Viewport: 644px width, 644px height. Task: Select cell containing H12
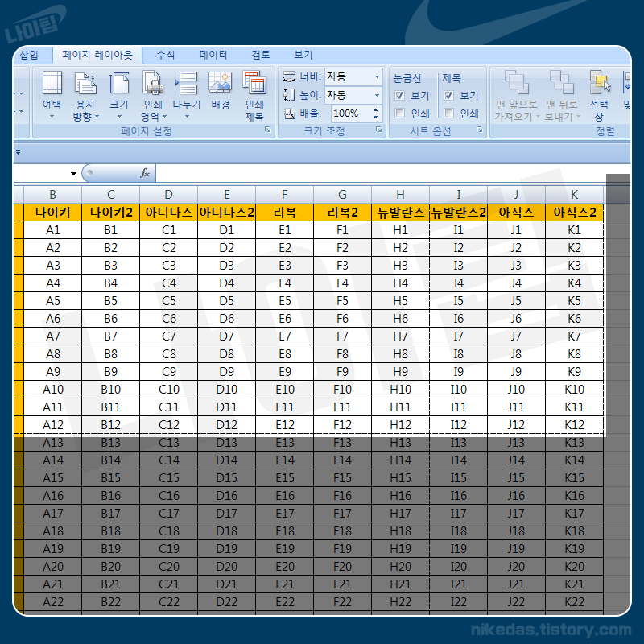coord(400,425)
